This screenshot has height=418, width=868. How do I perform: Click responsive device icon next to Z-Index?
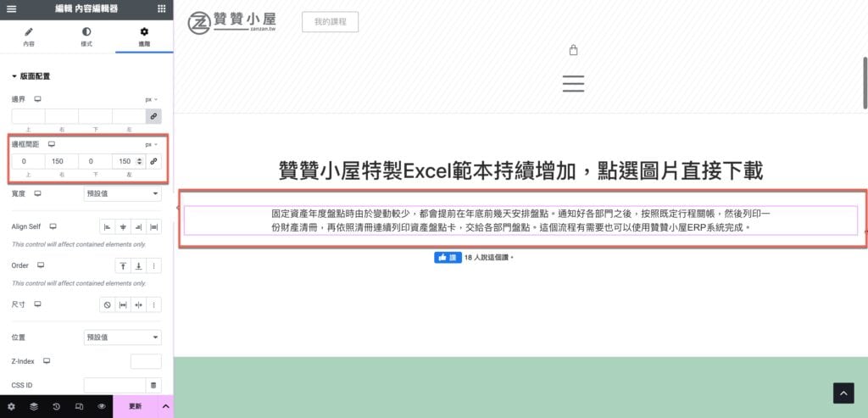[47, 361]
